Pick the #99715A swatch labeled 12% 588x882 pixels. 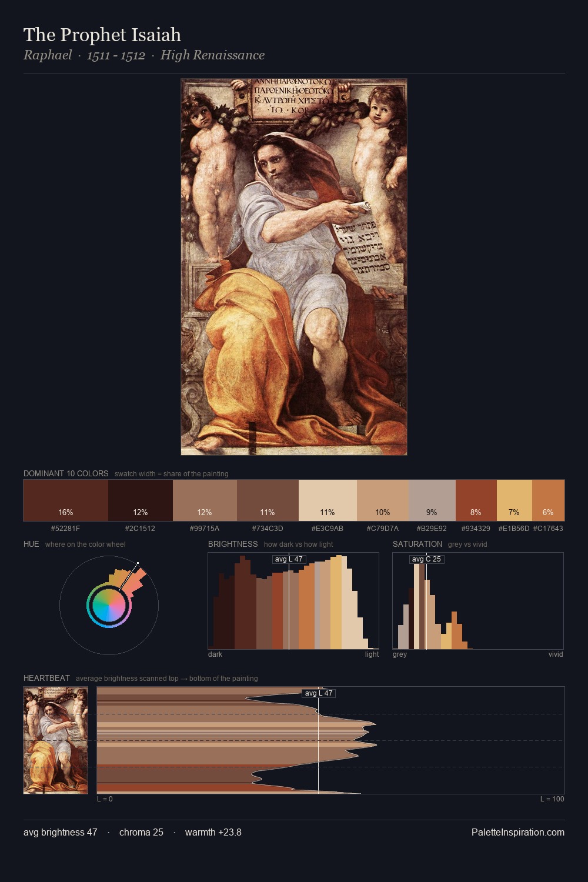[205, 500]
